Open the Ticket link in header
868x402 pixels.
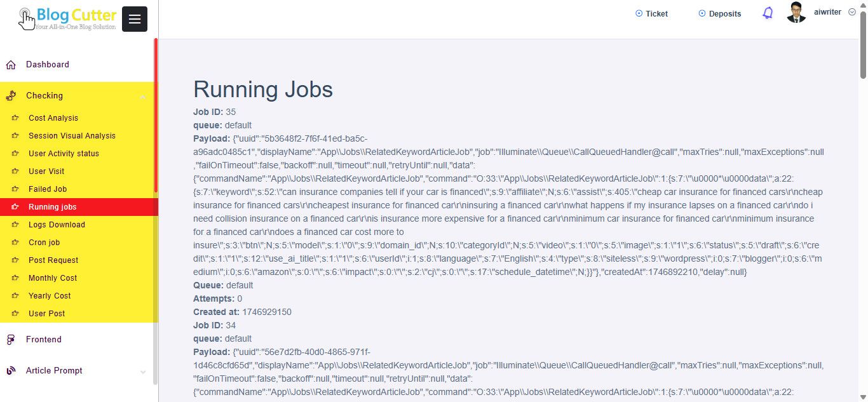[652, 13]
